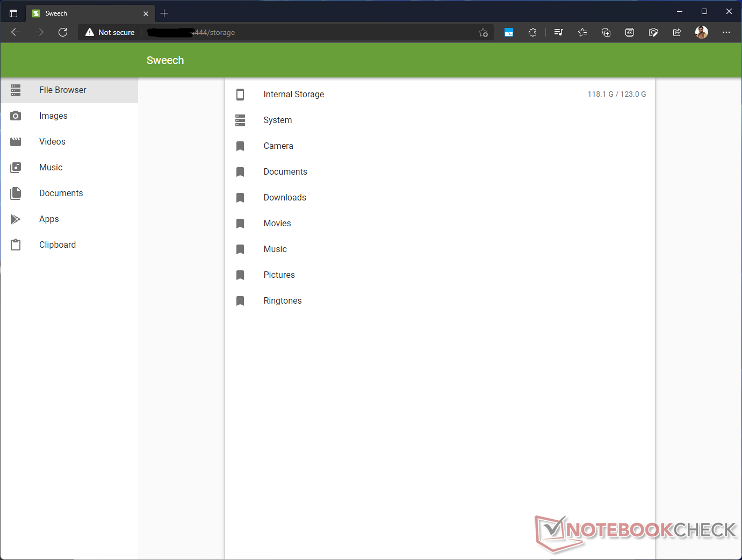This screenshot has width=742, height=560.
Task: Click the bookmark icon beside Camera
Action: click(240, 146)
